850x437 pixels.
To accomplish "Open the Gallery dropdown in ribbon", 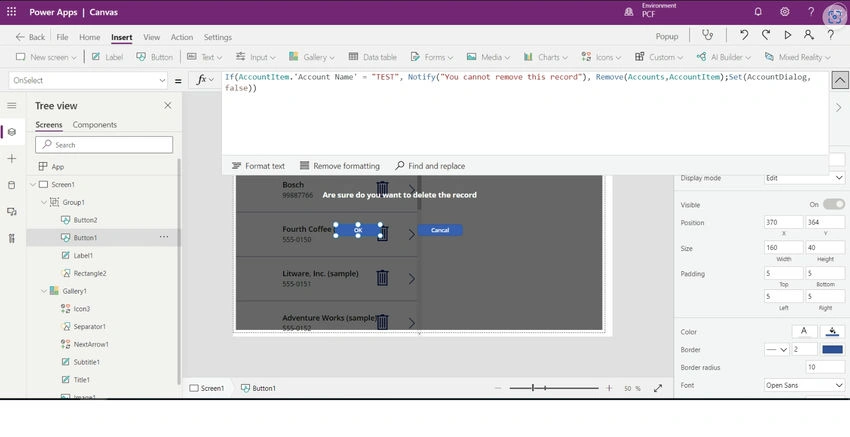I will [x=312, y=57].
